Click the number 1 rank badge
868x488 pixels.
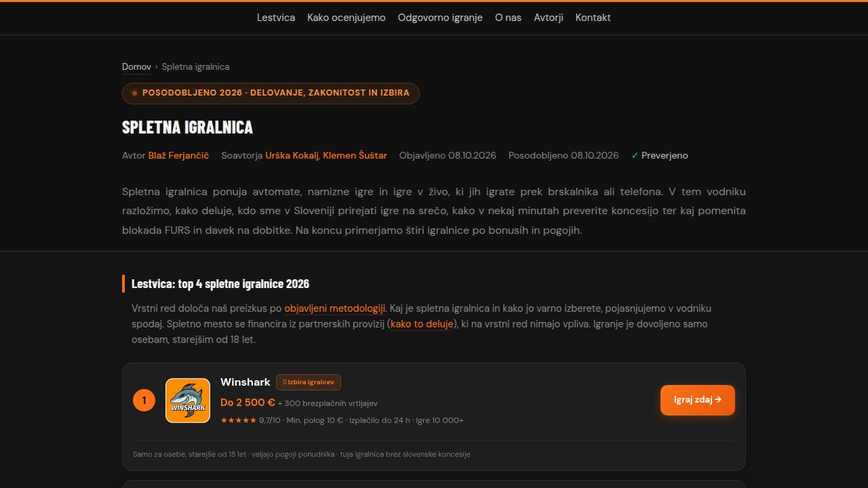coord(144,401)
